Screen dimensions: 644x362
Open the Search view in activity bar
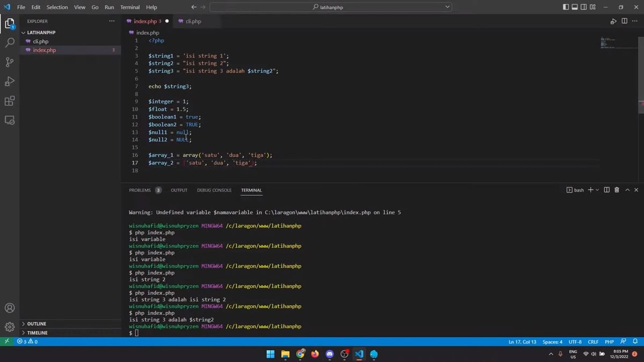tap(10, 43)
